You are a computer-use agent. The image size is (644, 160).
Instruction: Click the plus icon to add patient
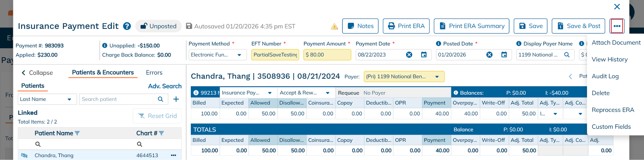176,99
